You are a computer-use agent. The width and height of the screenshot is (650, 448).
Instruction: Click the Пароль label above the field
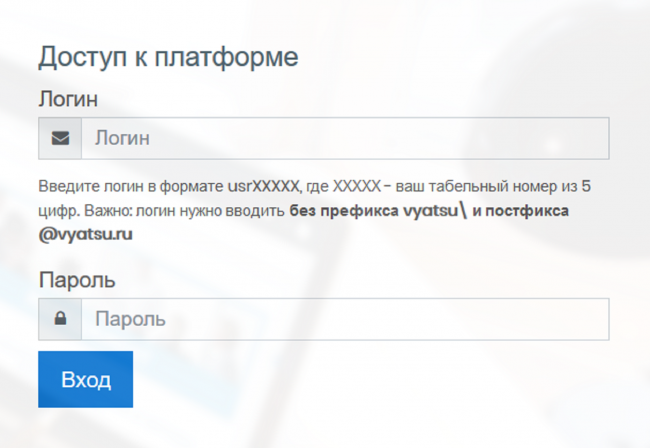(77, 280)
